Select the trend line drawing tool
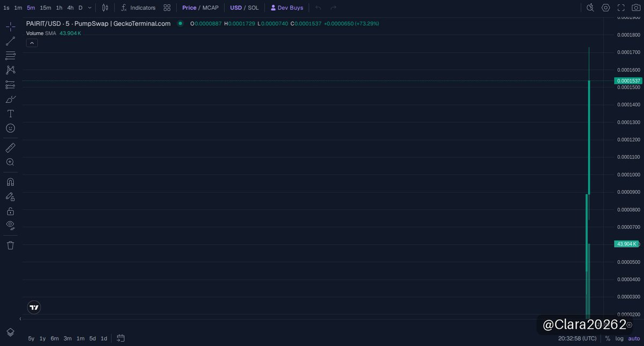Screen dimensions: 644x346 tap(10, 41)
